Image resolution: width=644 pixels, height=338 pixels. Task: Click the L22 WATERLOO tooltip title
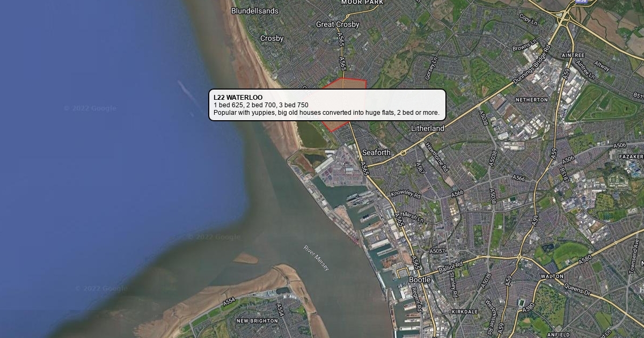pyautogui.click(x=238, y=98)
